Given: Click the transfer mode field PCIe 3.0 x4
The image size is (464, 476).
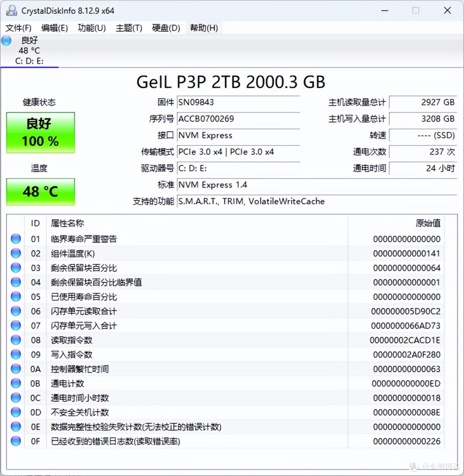Looking at the screenshot, I should 238,152.
